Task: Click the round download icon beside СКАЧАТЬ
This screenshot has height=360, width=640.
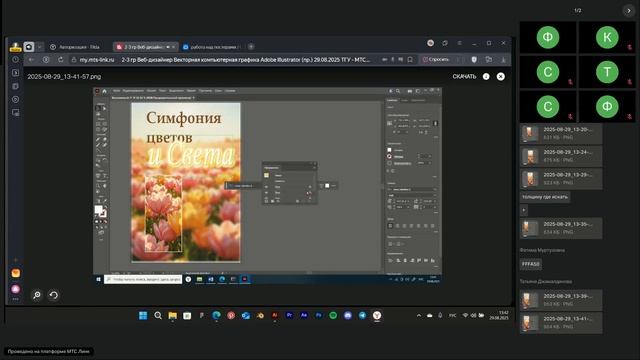Action: pos(486,76)
